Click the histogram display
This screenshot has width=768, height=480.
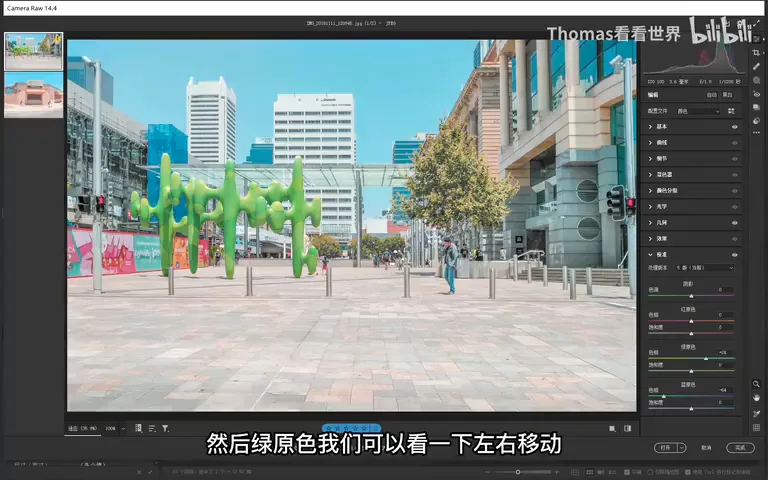tap(693, 56)
